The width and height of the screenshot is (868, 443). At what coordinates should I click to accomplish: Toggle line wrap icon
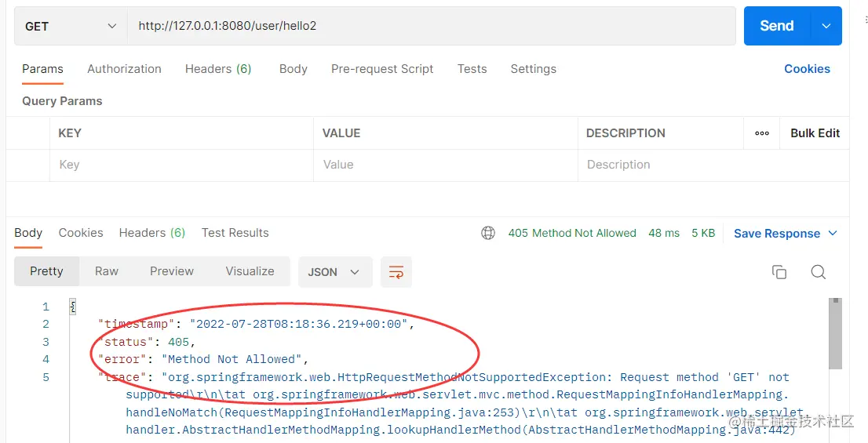(396, 272)
